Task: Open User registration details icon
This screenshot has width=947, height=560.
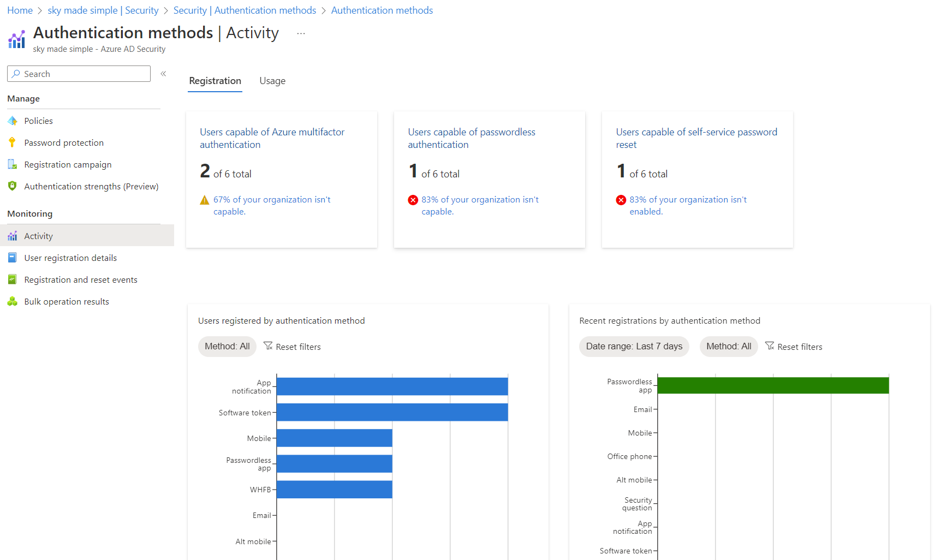Action: coord(13,257)
